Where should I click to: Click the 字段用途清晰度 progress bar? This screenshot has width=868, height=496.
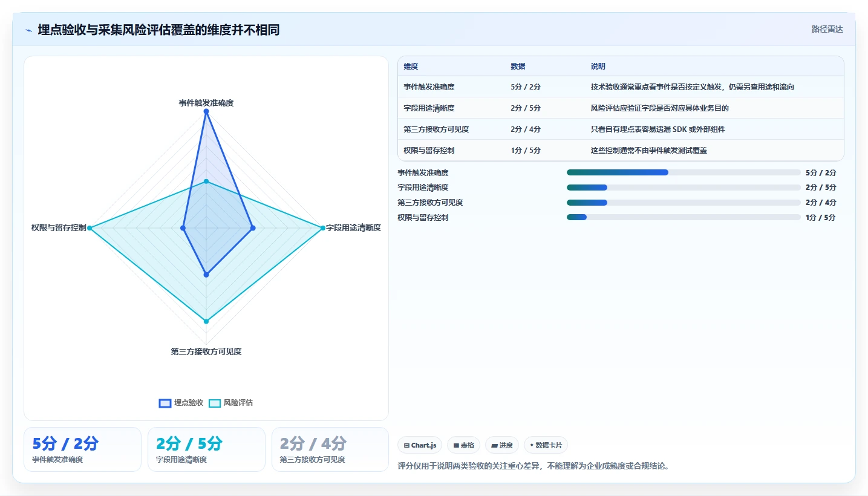(684, 188)
